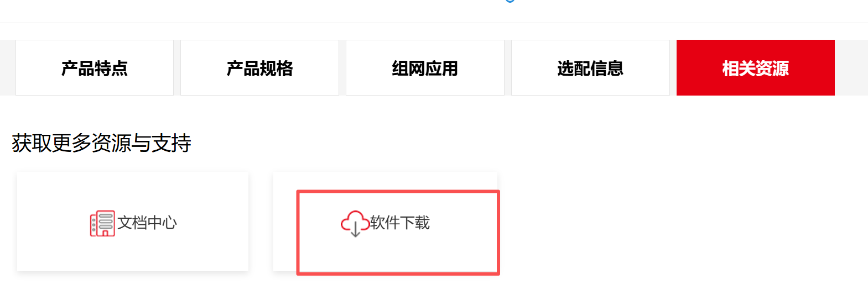This screenshot has width=868, height=290.
Task: Click the blue icon fragment at top
Action: tap(510, 1)
